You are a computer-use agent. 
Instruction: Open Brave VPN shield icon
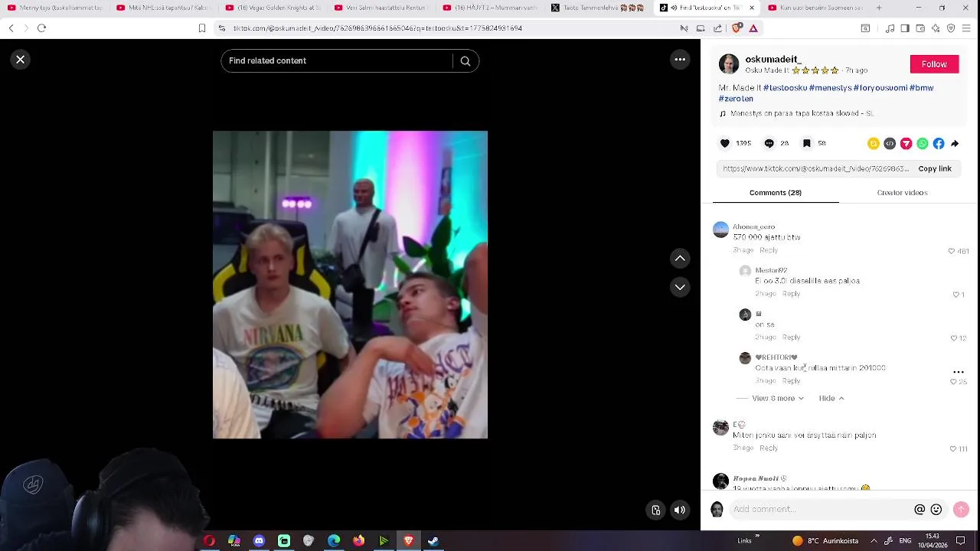(951, 28)
